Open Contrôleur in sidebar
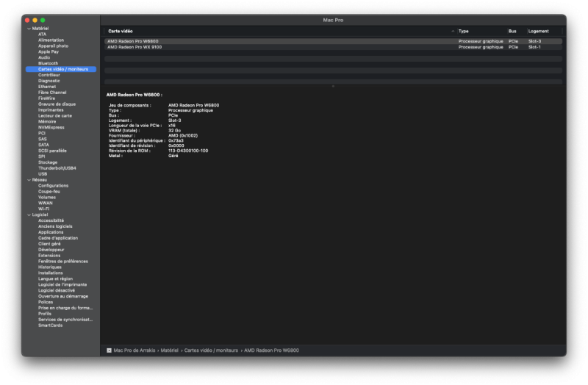Viewport: 588px width, 385px height. pyautogui.click(x=49, y=75)
